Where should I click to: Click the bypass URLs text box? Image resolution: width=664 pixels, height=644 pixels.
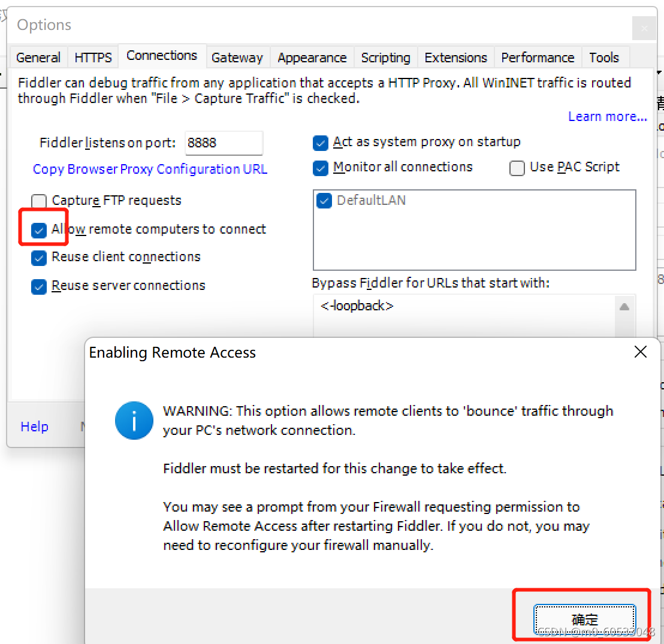464,316
